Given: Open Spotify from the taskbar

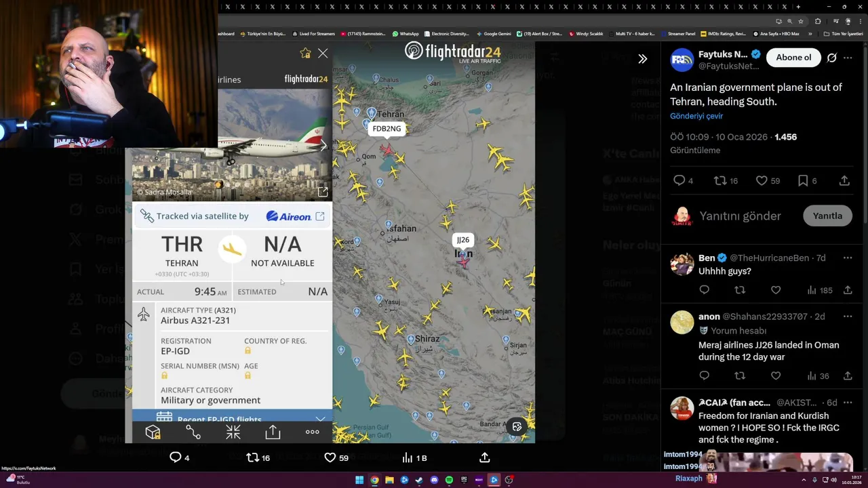Looking at the screenshot, I should 449,480.
